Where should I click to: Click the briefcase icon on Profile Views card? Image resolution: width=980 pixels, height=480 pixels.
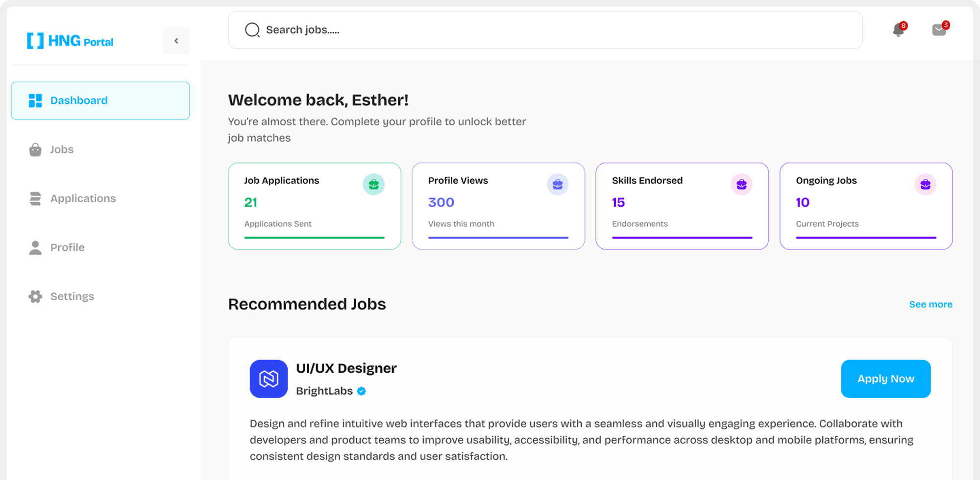[558, 185]
